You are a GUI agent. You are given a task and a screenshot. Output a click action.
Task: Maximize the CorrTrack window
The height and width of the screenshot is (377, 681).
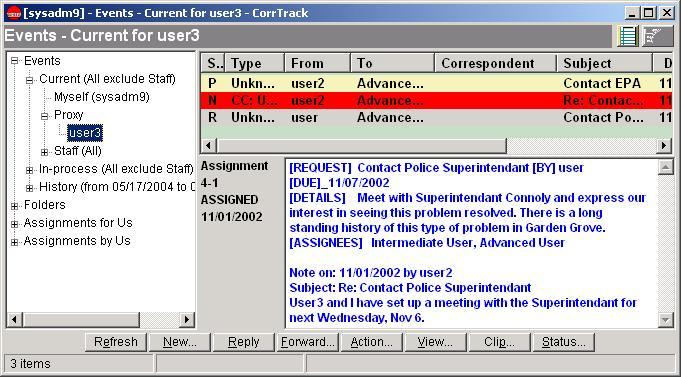point(648,13)
